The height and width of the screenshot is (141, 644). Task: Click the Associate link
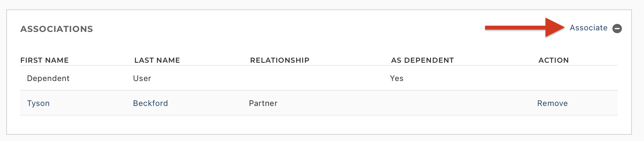tap(589, 28)
